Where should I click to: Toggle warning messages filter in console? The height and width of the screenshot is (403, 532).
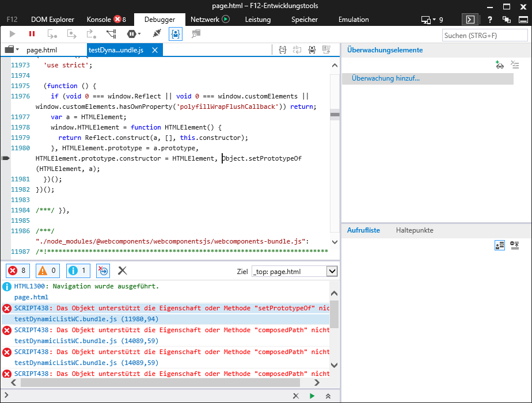pos(47,270)
